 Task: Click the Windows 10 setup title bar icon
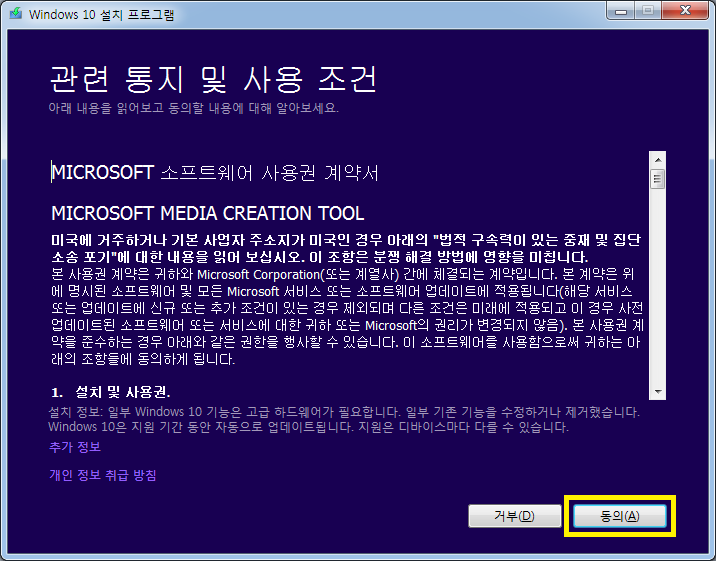point(16,13)
